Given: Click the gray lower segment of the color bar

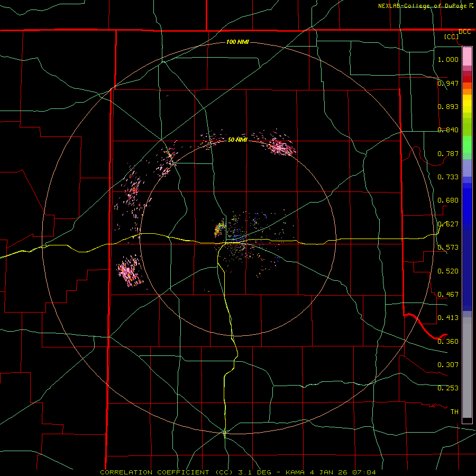Looking at the screenshot, I should click(x=467, y=368).
